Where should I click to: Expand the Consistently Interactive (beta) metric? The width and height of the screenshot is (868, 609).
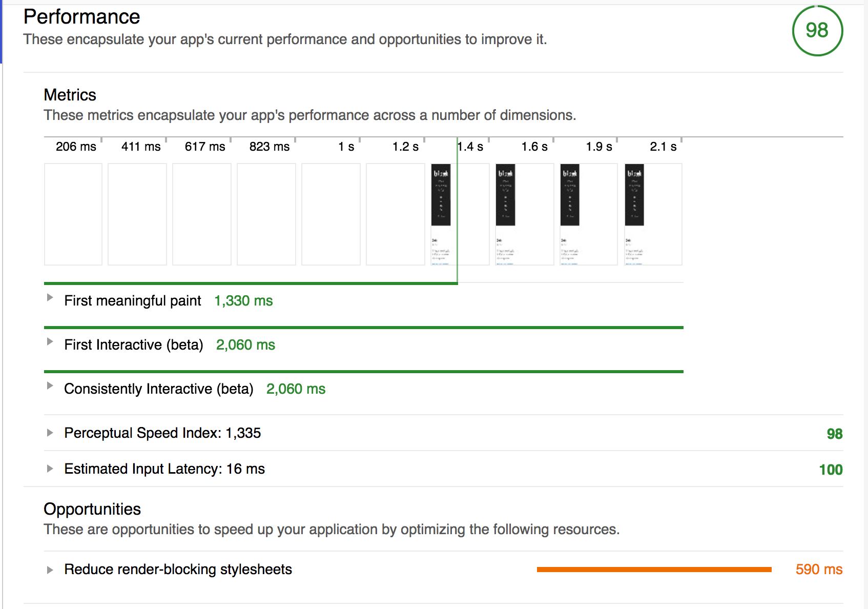(x=50, y=385)
